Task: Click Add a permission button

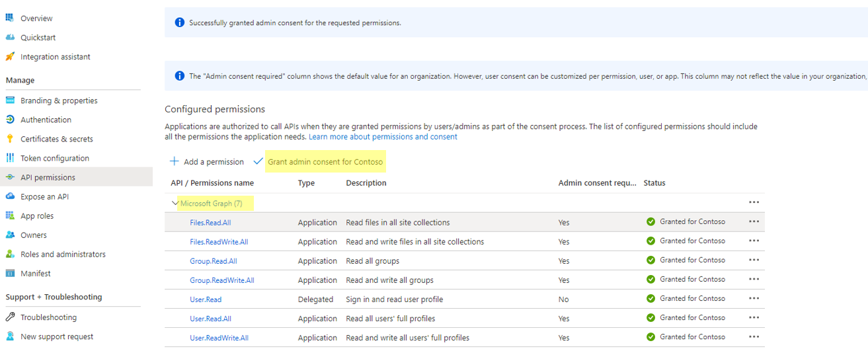Action: (207, 162)
